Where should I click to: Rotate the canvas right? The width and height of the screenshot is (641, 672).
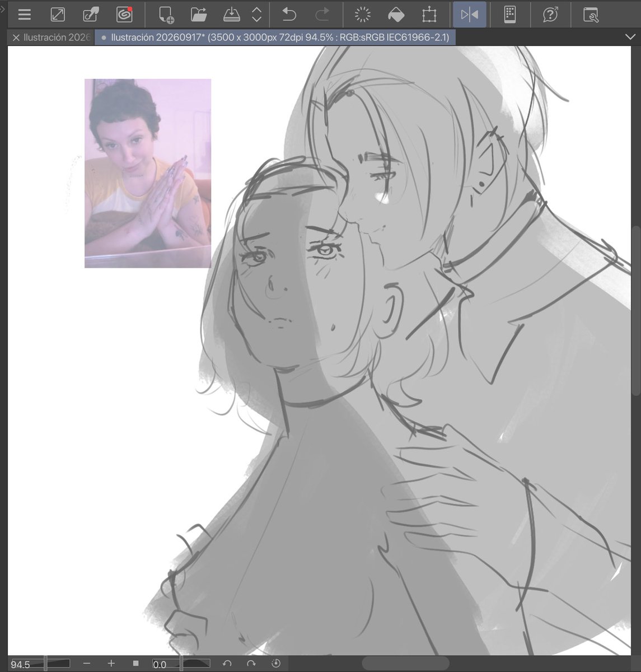(x=251, y=664)
